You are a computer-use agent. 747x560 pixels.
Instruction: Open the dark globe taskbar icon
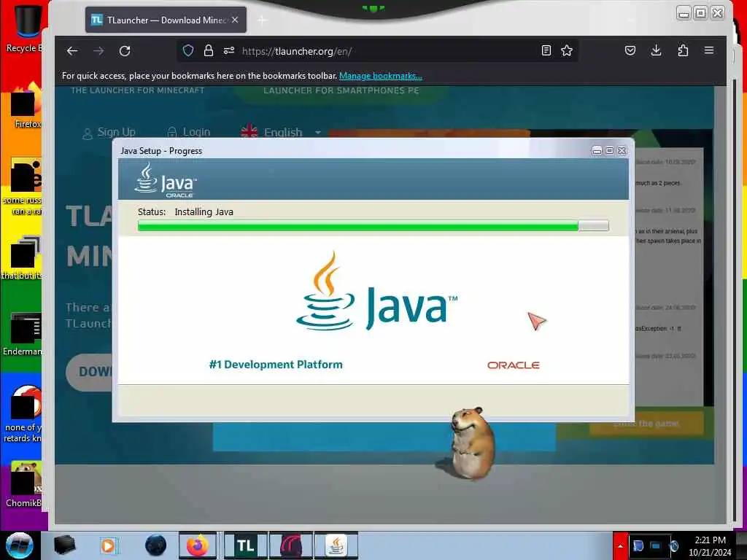(x=156, y=545)
